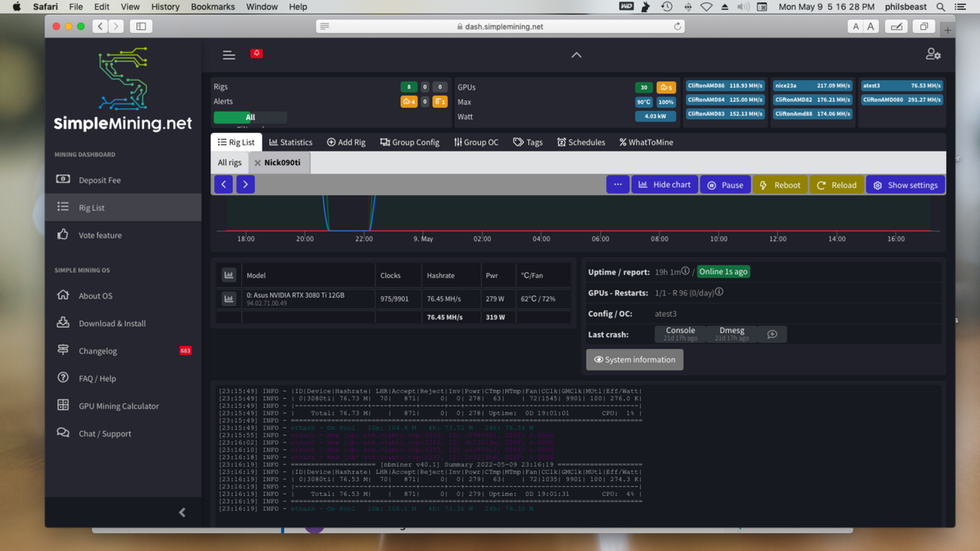Image resolution: width=980 pixels, height=551 pixels.
Task: Toggle the All filter bar
Action: pos(250,117)
